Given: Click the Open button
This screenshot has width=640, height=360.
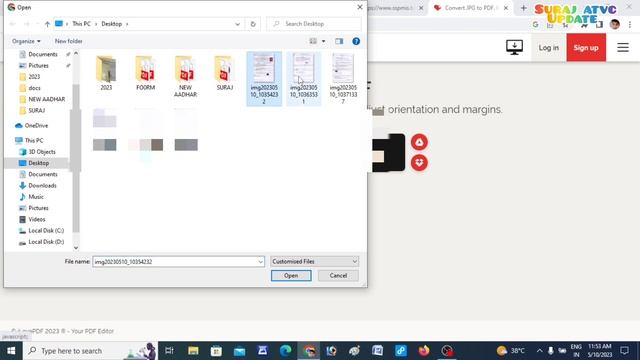Looking at the screenshot, I should click(291, 276).
